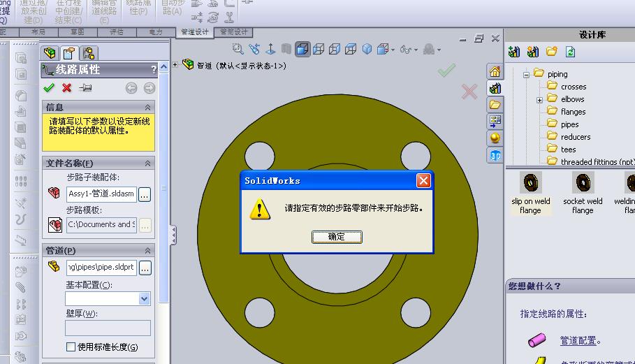Image resolution: width=635 pixels, height=364 pixels.
Task: Open the FeatureManager design tree tab
Action: [50, 53]
